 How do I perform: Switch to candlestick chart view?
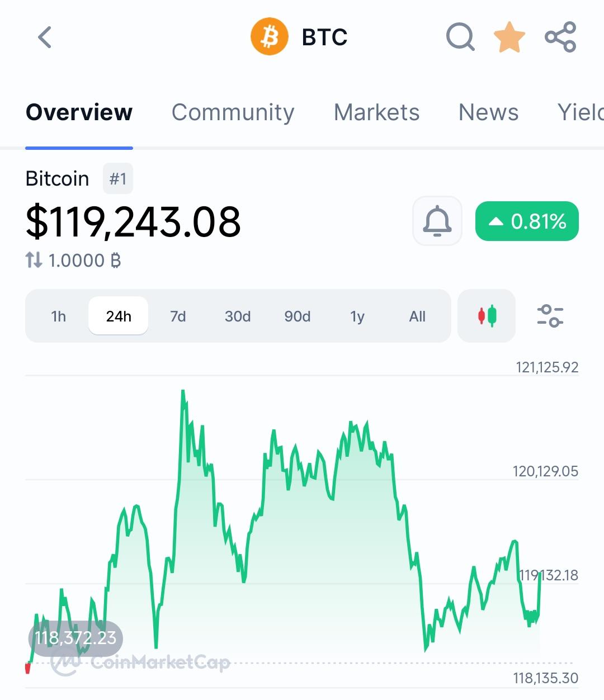coord(487,316)
